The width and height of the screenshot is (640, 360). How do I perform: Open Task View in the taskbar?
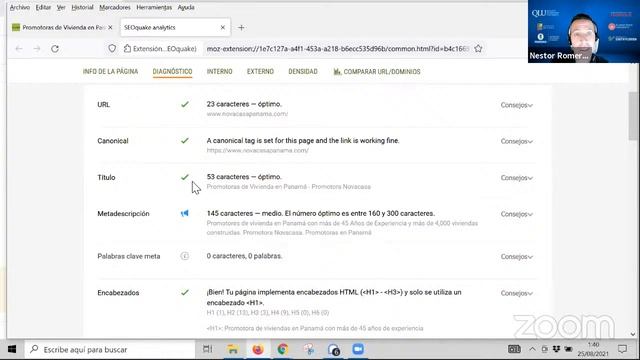coord(207,349)
